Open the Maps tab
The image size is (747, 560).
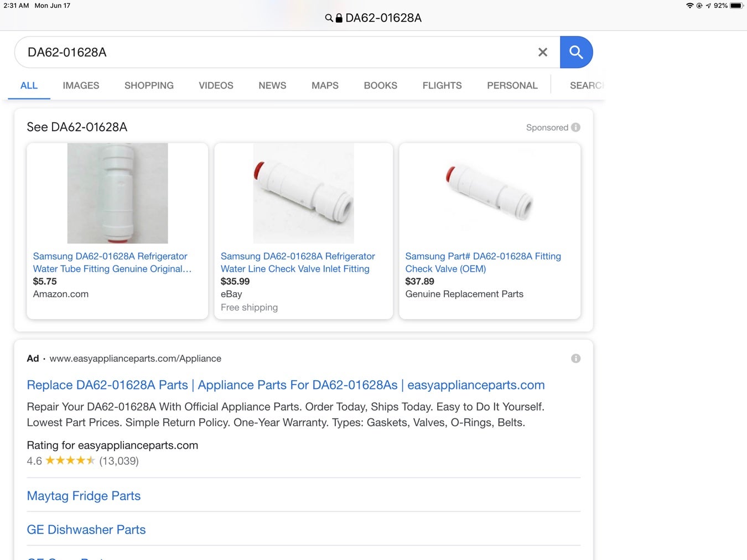325,86
